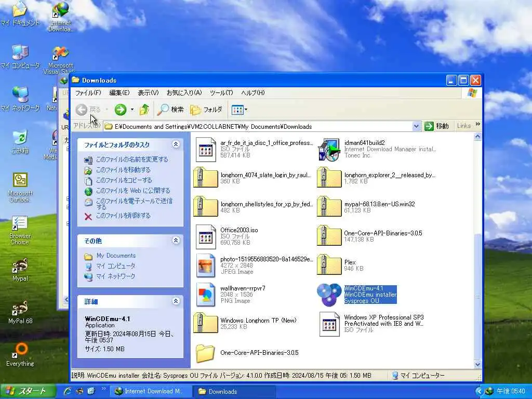Collapse the 詳細 details panel
Image resolution: width=532 pixels, height=399 pixels.
click(176, 301)
